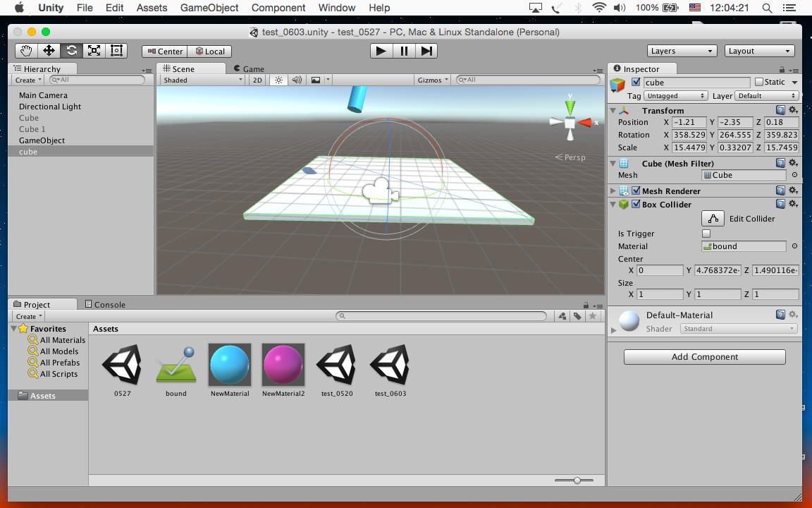Open the GameObject menu
The height and width of the screenshot is (508, 812).
pyautogui.click(x=209, y=8)
